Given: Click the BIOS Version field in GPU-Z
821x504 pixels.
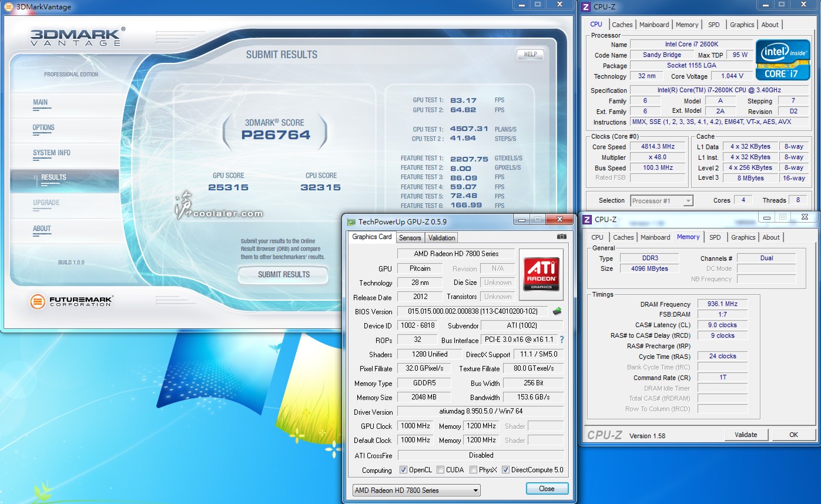Looking at the screenshot, I should 474,311.
